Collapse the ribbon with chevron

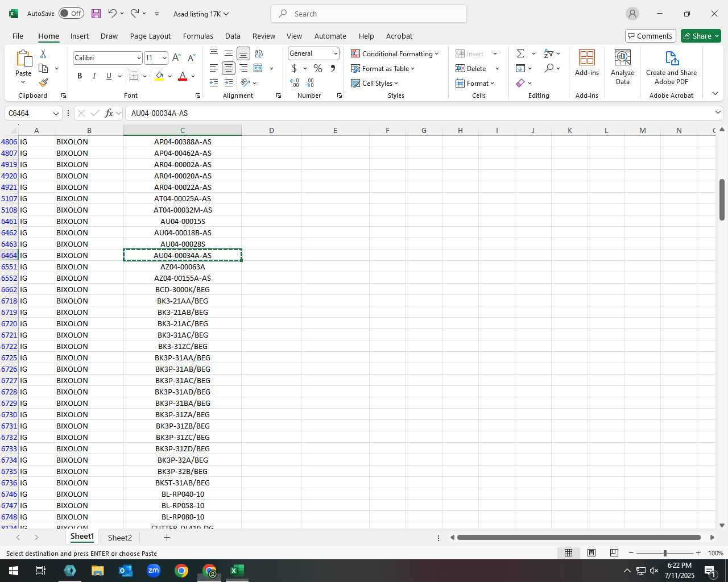click(715, 93)
